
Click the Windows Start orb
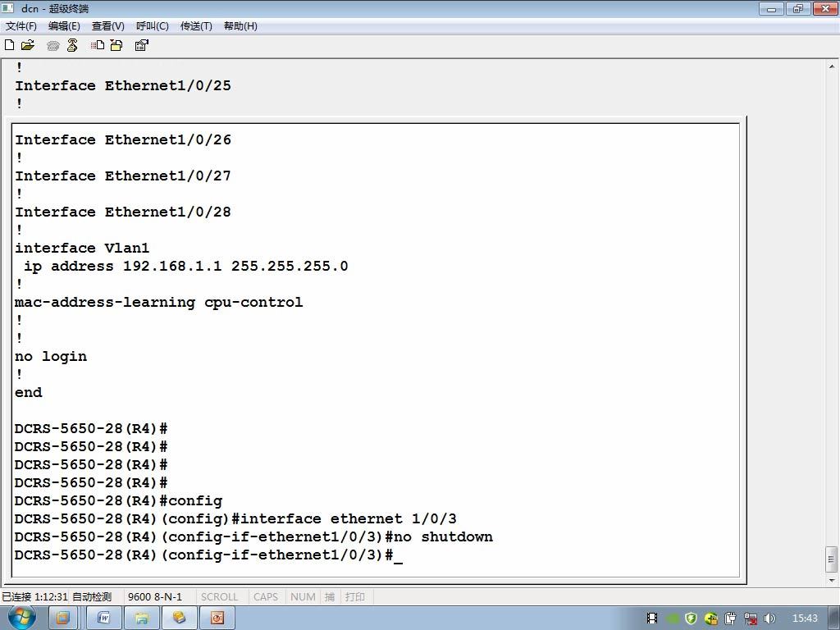[22, 618]
